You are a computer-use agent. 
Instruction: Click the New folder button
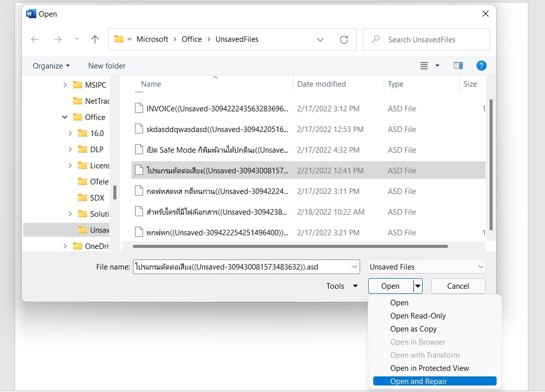tap(107, 66)
